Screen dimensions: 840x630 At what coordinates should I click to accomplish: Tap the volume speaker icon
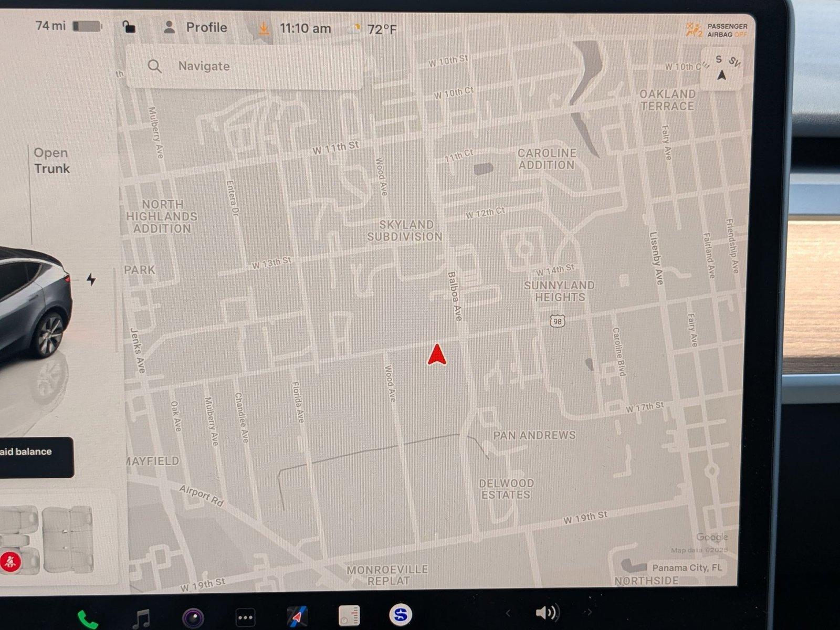[x=547, y=612]
